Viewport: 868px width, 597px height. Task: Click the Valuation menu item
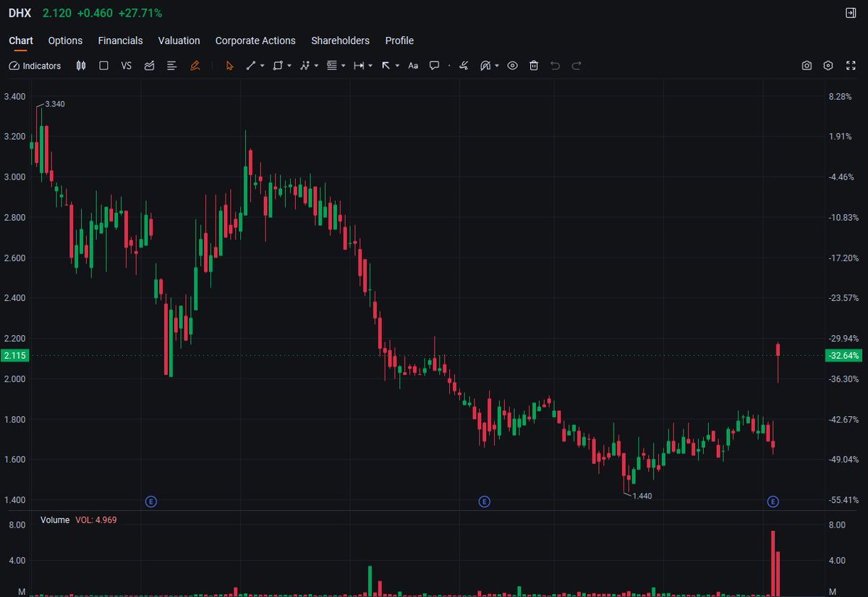(179, 41)
